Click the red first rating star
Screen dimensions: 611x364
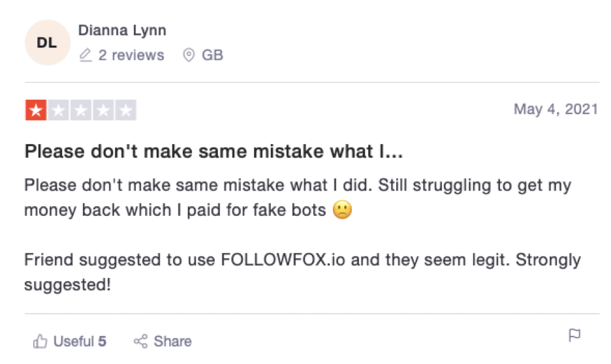(x=36, y=111)
